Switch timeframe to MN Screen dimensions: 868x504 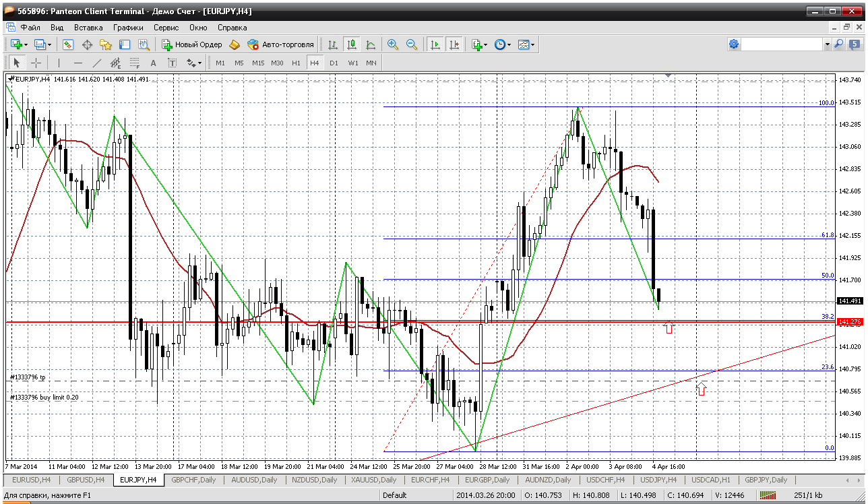click(x=371, y=63)
